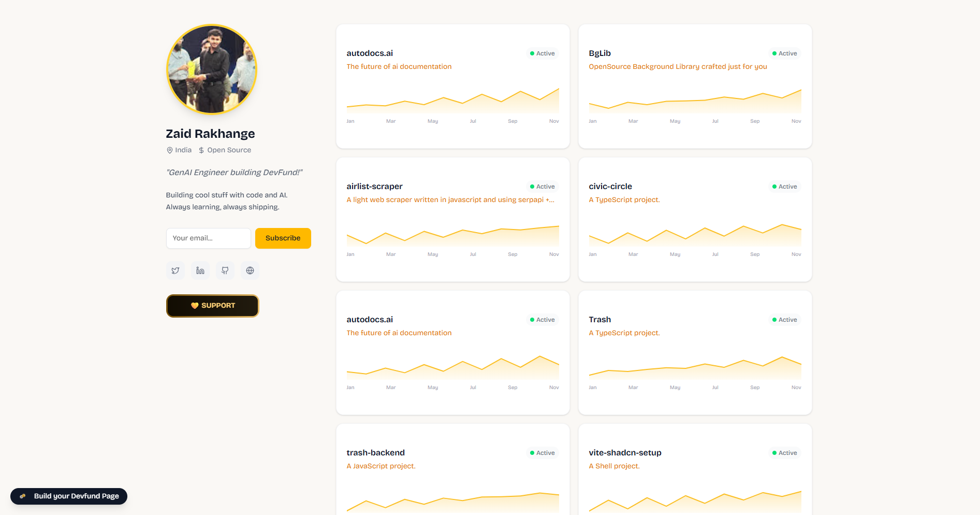Click the Active badge on BgLib card
Image resolution: width=980 pixels, height=515 pixels.
pos(784,53)
